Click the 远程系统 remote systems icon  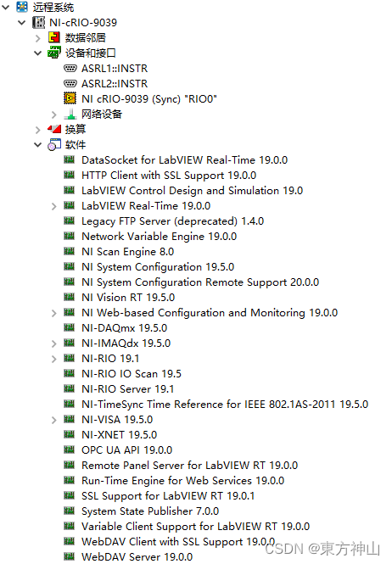22,7
